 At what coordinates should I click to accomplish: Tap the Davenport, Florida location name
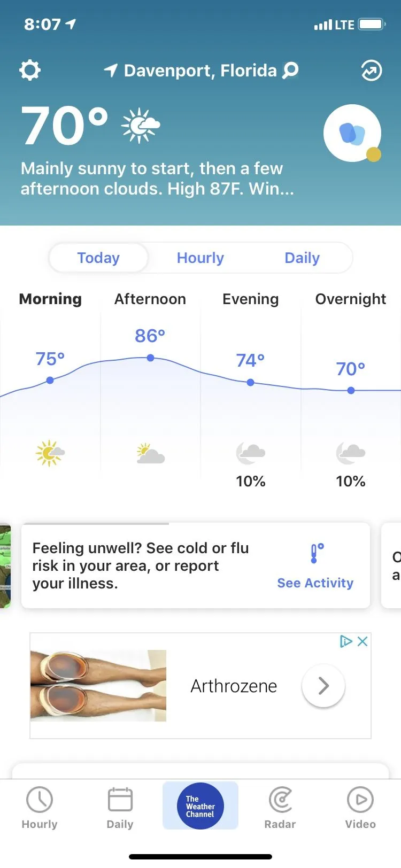pos(200,71)
